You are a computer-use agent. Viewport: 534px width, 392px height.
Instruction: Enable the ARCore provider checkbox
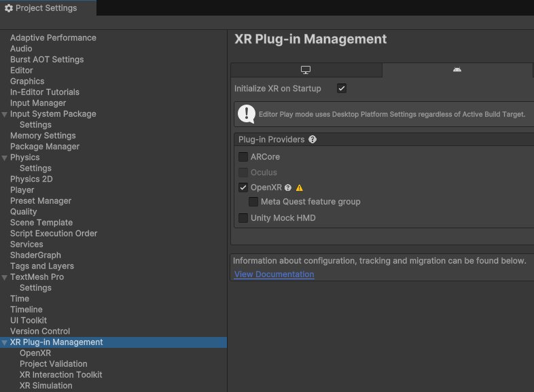pos(243,157)
